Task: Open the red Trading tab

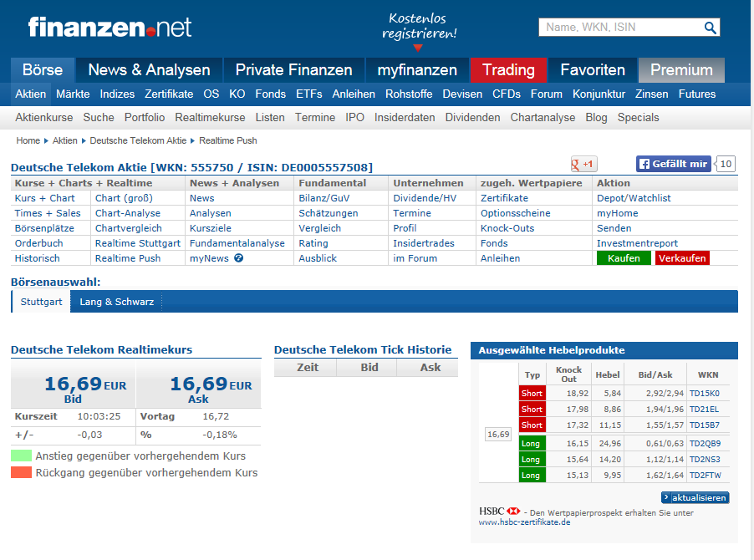Action: pyautogui.click(x=508, y=70)
